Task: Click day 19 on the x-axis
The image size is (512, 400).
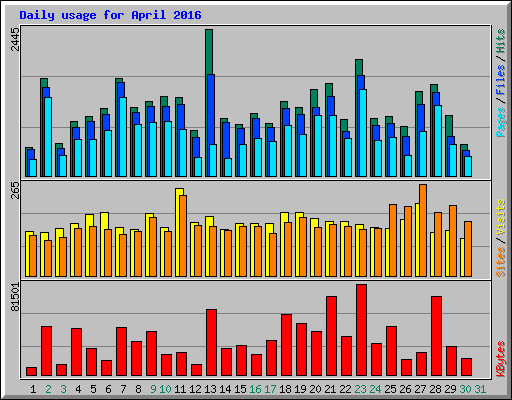Action: click(300, 389)
